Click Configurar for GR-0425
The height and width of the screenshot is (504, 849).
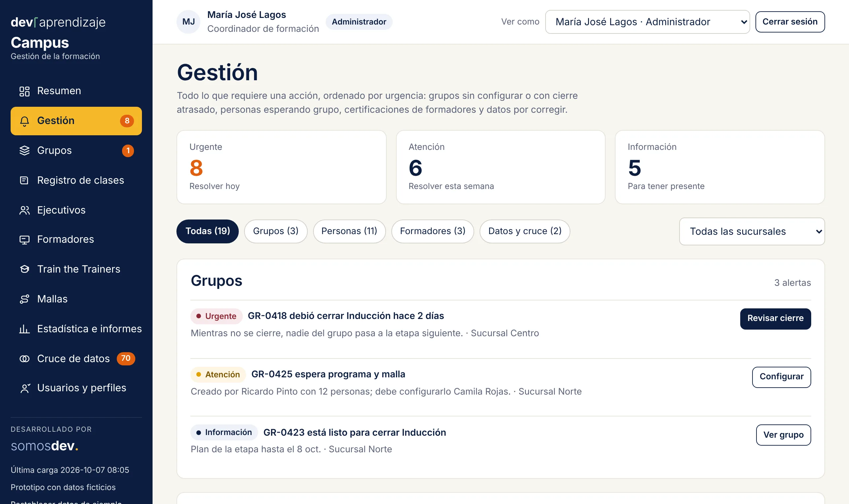(781, 377)
